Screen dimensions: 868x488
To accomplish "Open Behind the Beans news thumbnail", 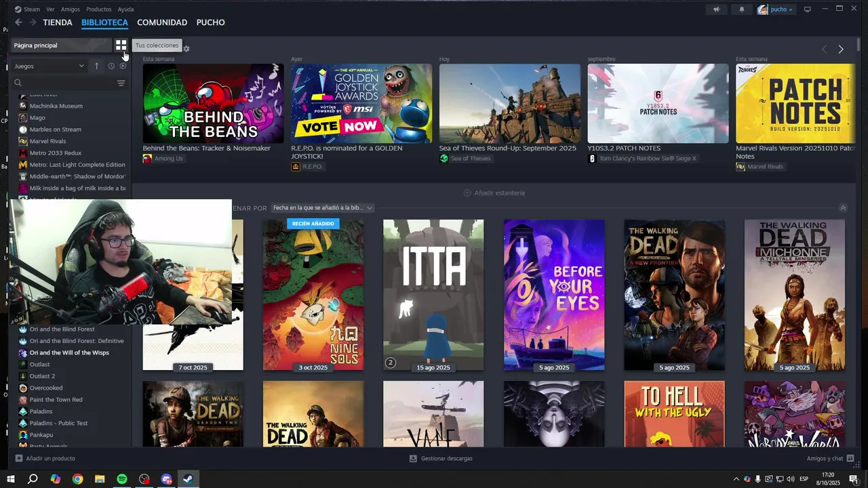I will point(213,103).
